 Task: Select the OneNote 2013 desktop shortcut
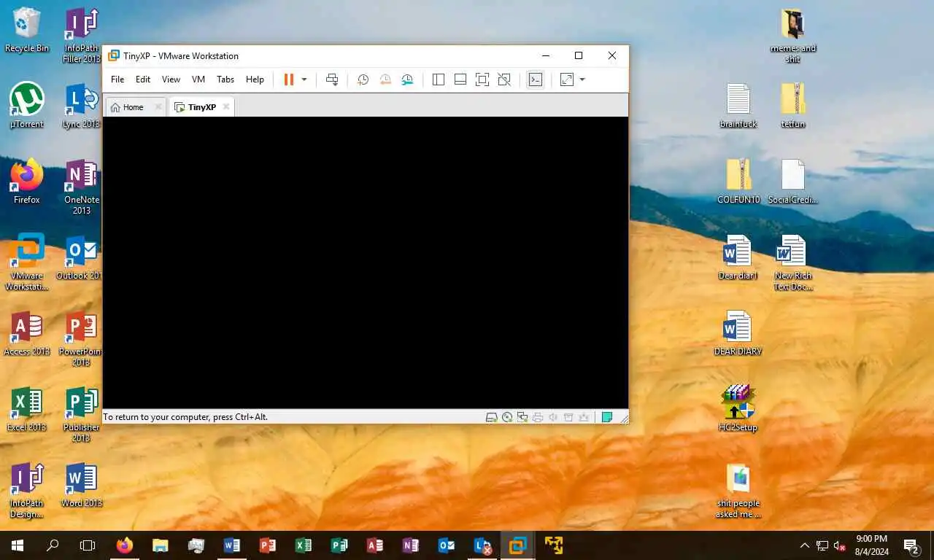tap(82, 187)
